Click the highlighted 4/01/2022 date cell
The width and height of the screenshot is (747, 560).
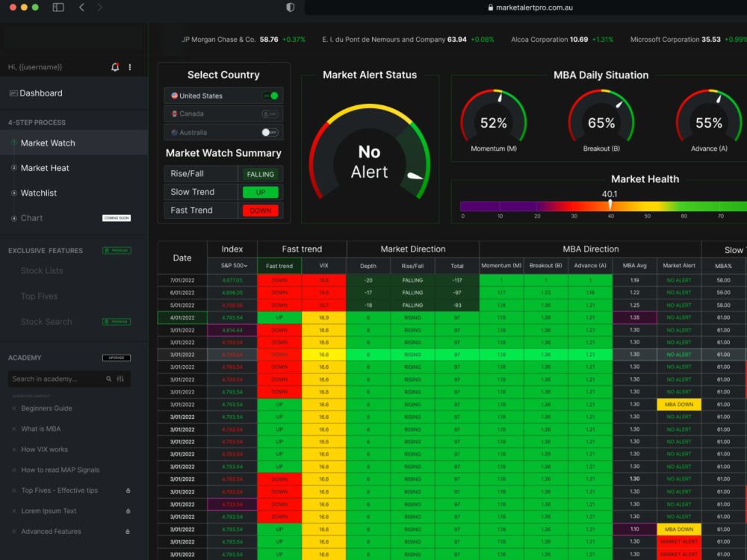(182, 317)
